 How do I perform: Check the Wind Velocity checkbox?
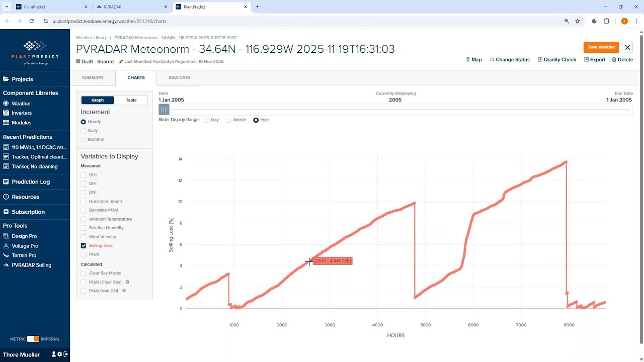click(84, 237)
